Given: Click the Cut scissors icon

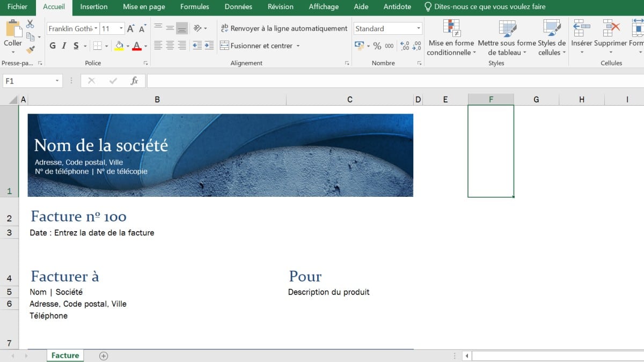Looking at the screenshot, I should [x=30, y=24].
